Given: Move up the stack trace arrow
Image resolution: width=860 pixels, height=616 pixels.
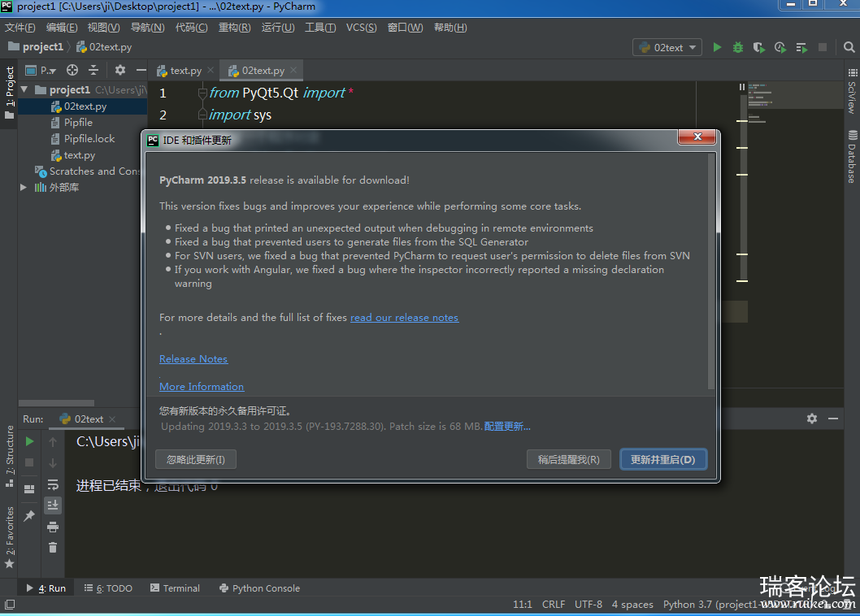Looking at the screenshot, I should (53, 441).
